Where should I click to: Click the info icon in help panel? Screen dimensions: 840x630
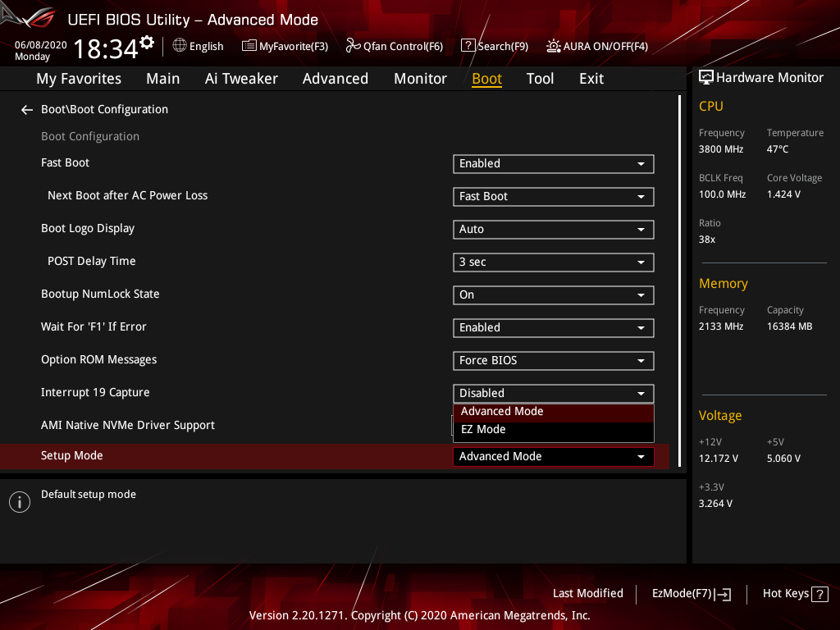pos(20,502)
